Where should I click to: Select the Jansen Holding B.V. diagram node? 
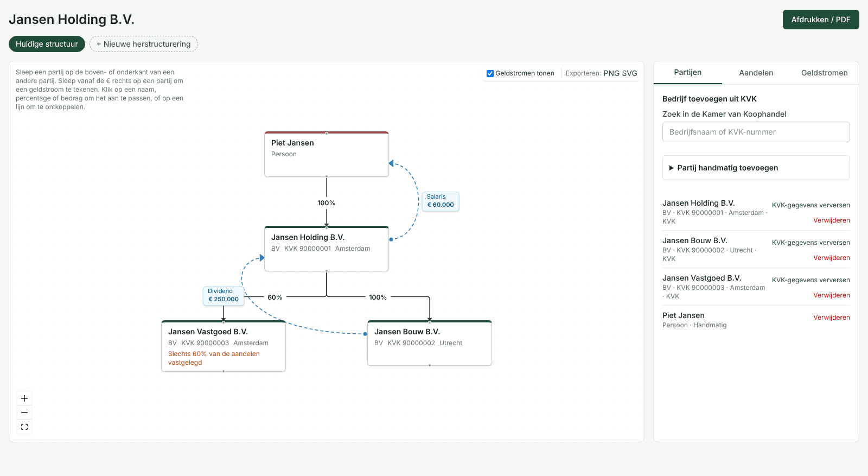pyautogui.click(x=327, y=249)
